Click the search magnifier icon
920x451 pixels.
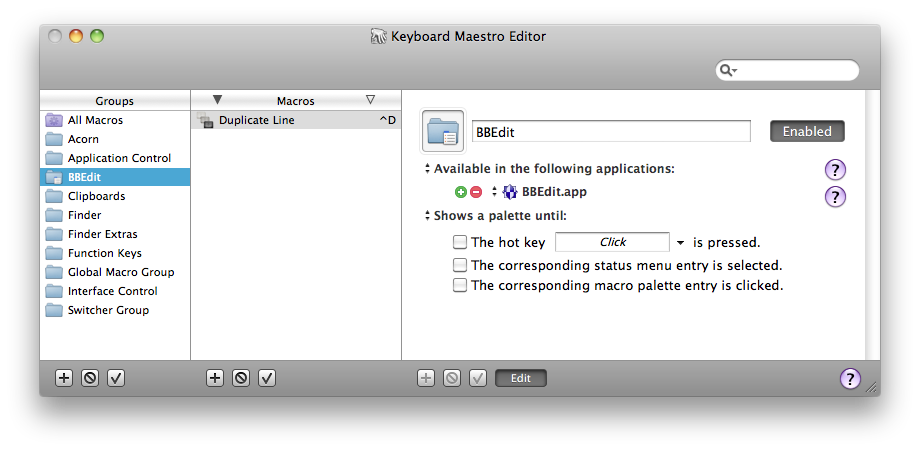728,70
